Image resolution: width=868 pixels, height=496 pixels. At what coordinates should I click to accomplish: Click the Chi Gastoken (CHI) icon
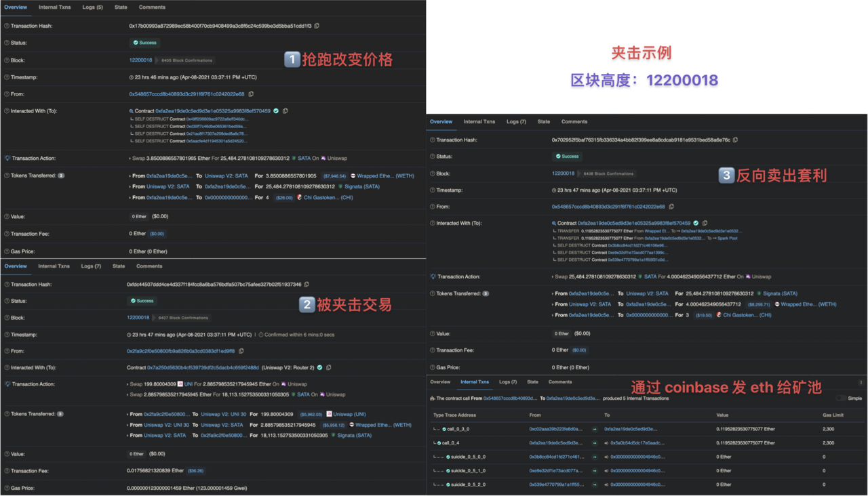[x=299, y=197]
